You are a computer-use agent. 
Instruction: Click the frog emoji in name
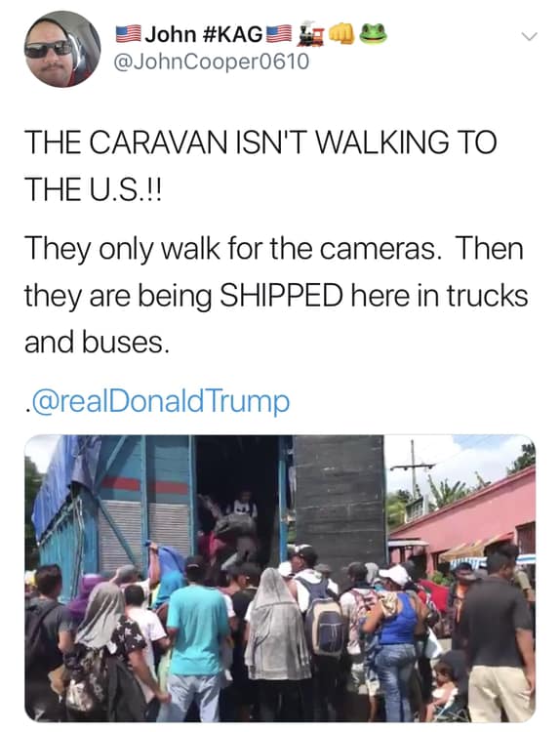click(374, 33)
